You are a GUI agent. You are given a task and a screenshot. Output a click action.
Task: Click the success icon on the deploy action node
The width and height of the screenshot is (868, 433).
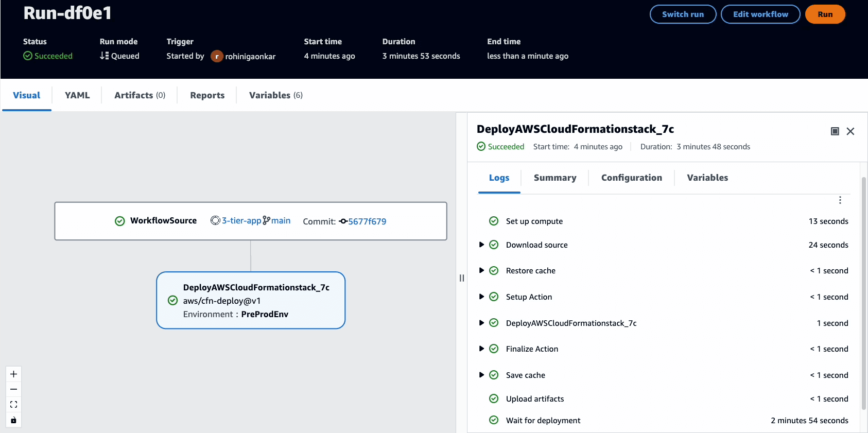pos(173,300)
